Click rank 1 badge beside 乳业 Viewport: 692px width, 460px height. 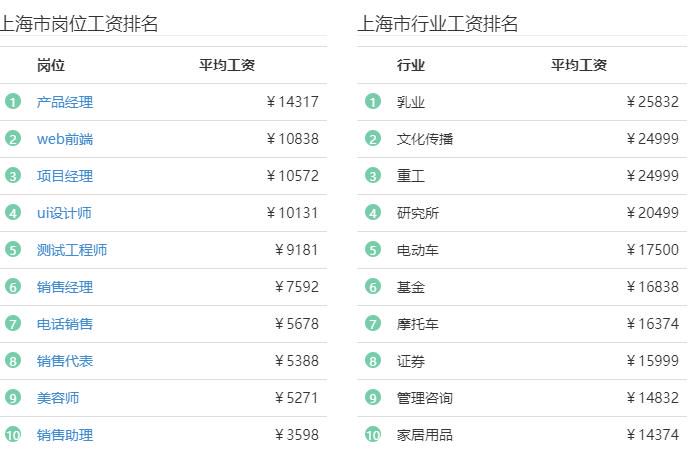tap(373, 102)
